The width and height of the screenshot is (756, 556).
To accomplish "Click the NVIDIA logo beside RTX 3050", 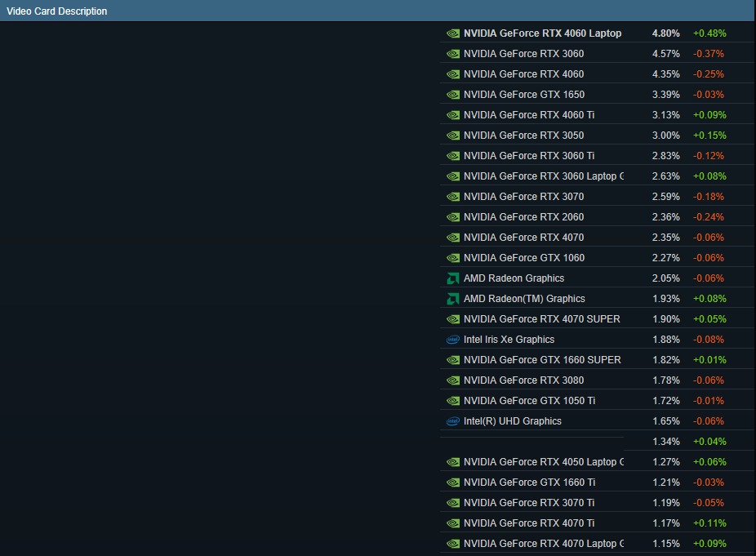I will pyautogui.click(x=453, y=136).
